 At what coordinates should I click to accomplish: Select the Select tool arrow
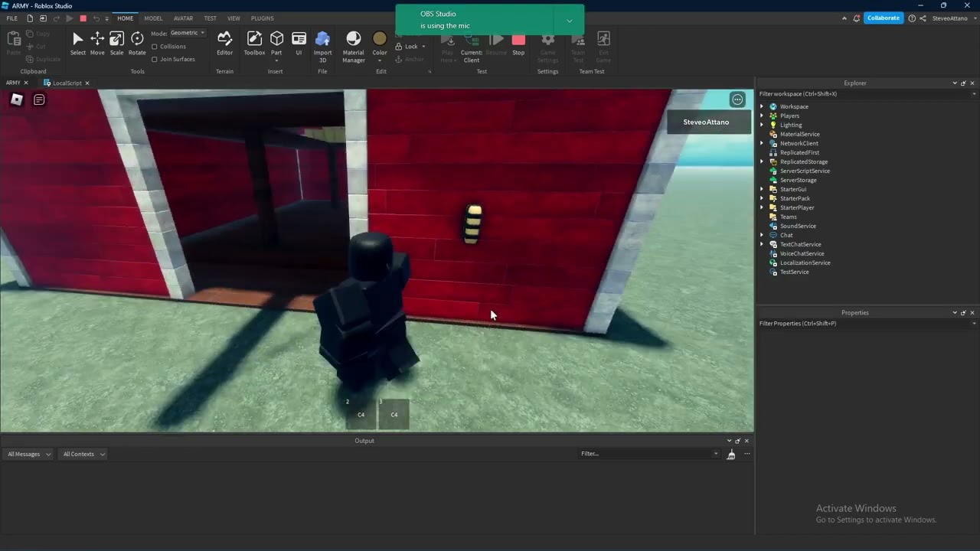(78, 44)
